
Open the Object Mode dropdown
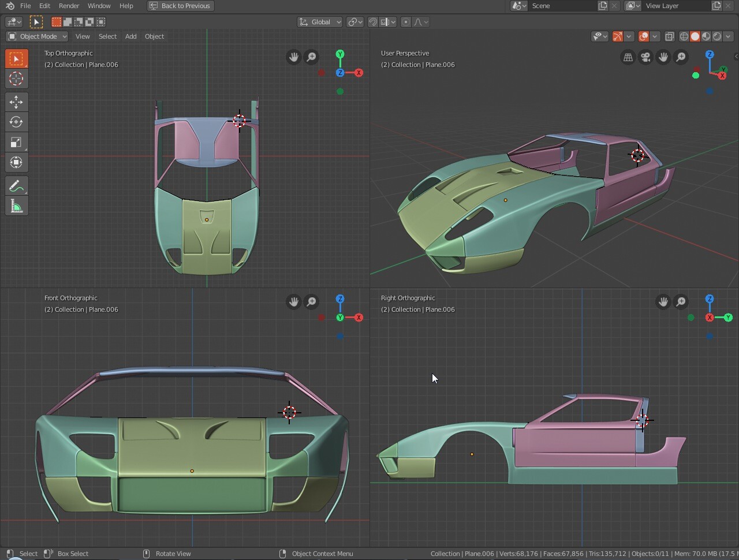[37, 36]
